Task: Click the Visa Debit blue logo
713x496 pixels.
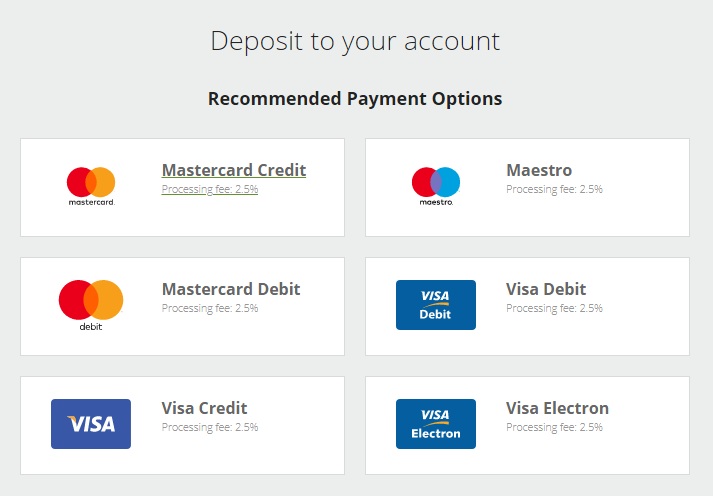Action: pos(436,305)
